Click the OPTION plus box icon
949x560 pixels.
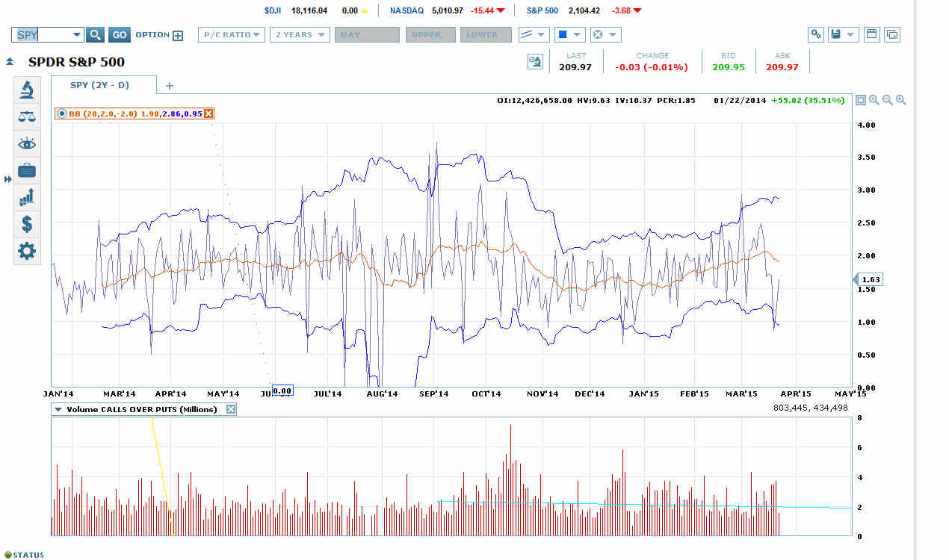[x=178, y=35]
